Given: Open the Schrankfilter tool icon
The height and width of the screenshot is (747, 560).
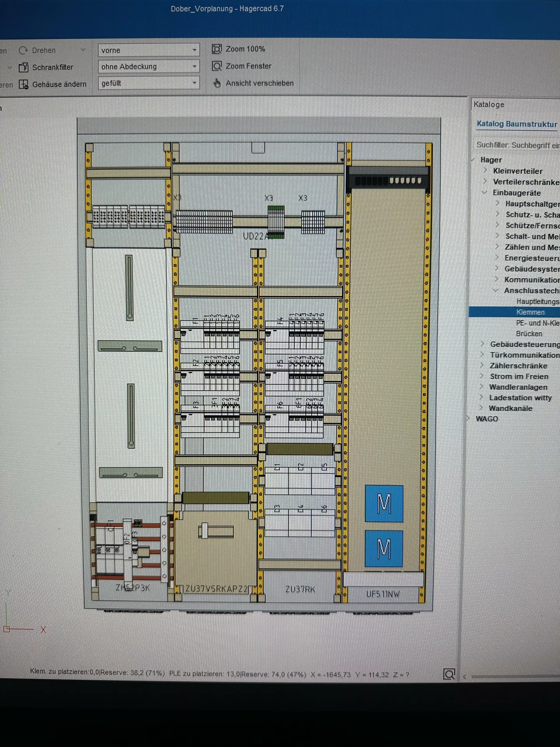Looking at the screenshot, I should click(24, 67).
